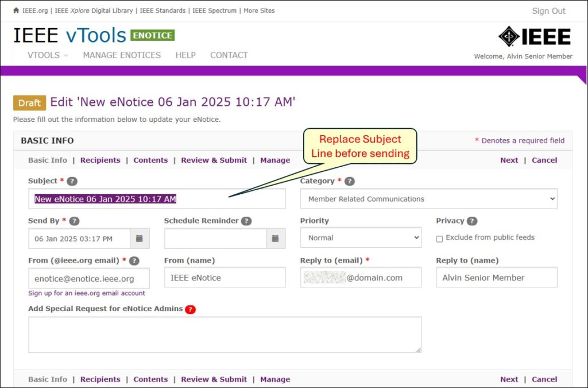Screen dimensions: 588x388
Task: Click the Special Request text area
Action: coord(225,335)
